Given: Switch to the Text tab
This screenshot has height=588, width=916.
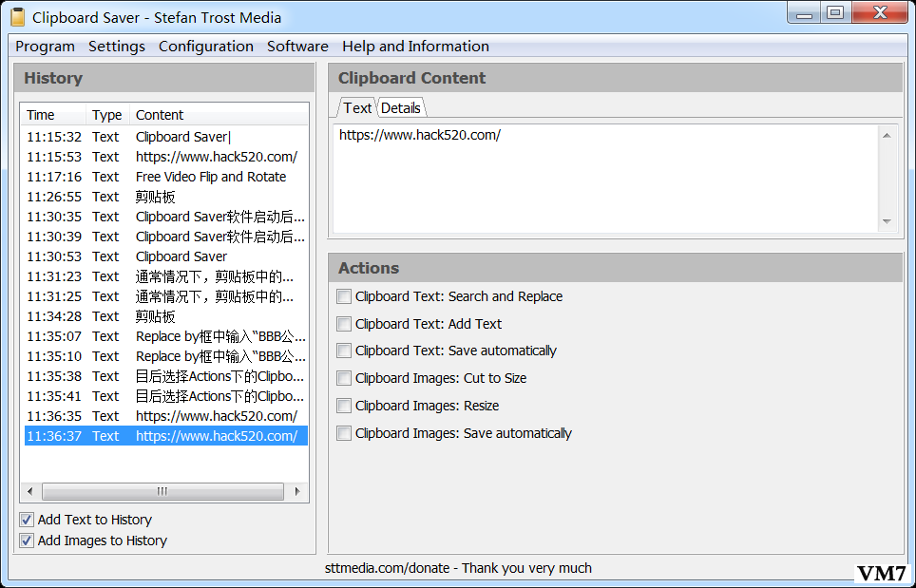Looking at the screenshot, I should click(357, 108).
